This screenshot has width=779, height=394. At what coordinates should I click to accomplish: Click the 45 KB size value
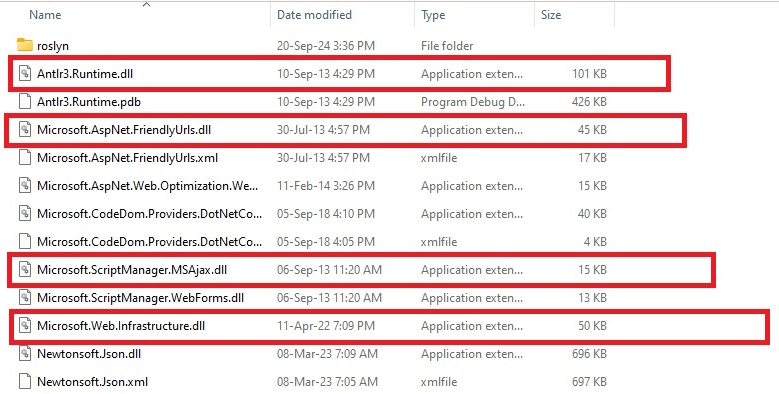[592, 130]
